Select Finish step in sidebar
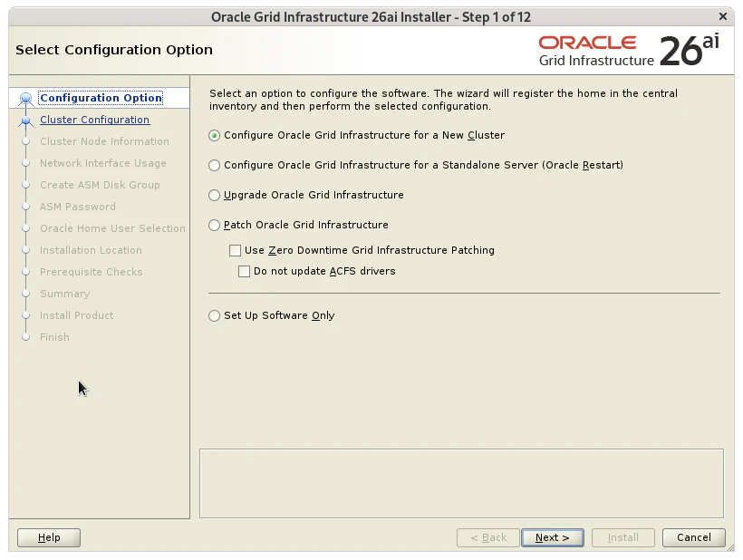This screenshot has width=743, height=560. pyautogui.click(x=54, y=338)
